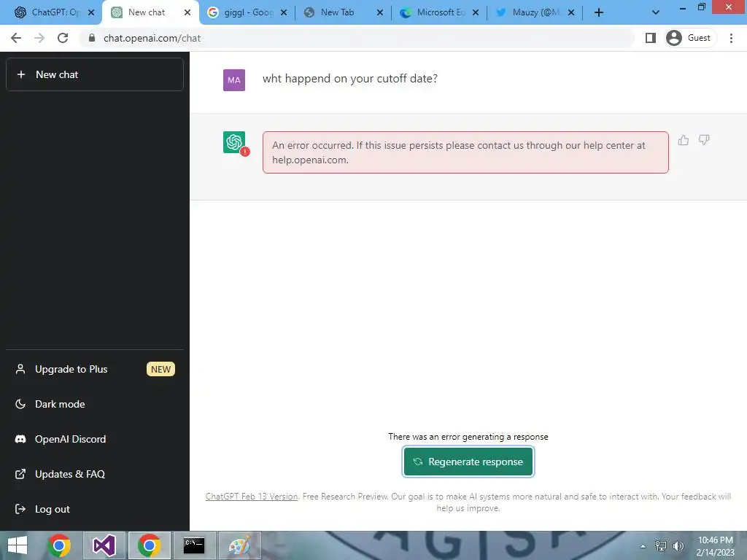
Task: Open OpenAI Discord link
Action: [x=95, y=439]
